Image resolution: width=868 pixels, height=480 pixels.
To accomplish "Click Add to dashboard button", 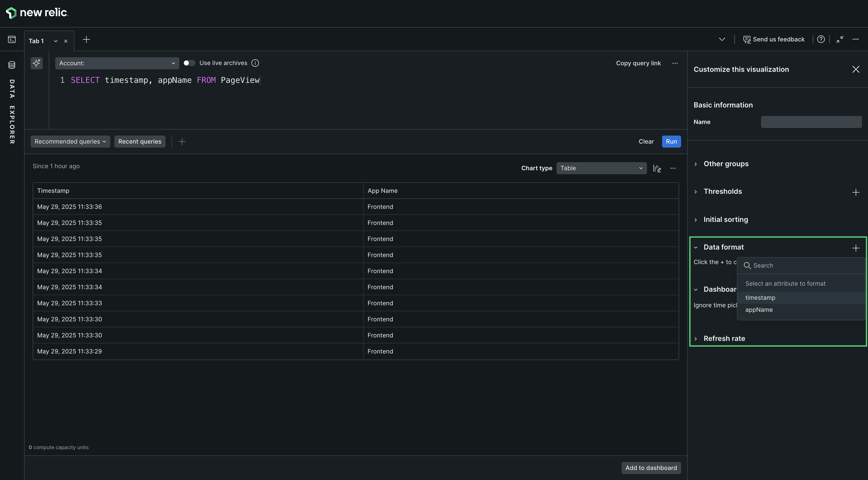I will 651,468.
